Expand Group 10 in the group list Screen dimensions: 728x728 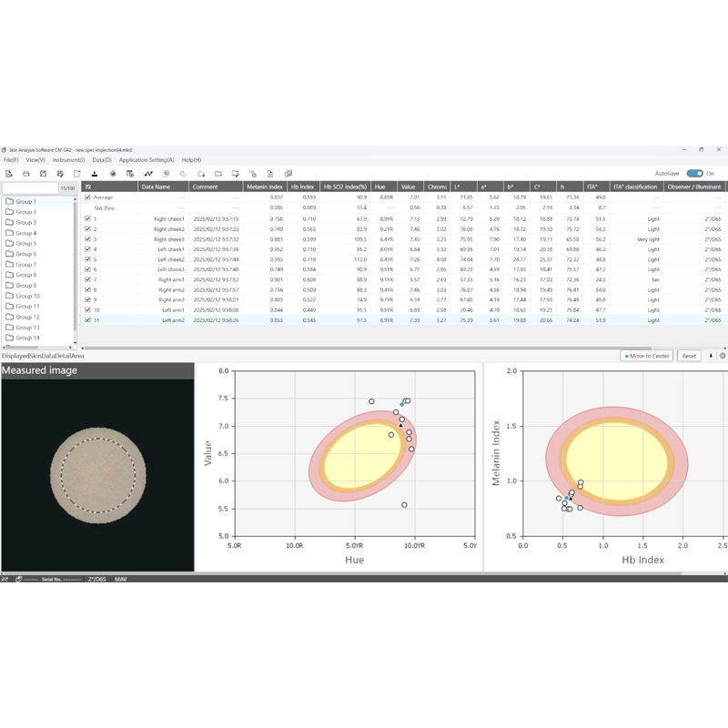(29, 296)
